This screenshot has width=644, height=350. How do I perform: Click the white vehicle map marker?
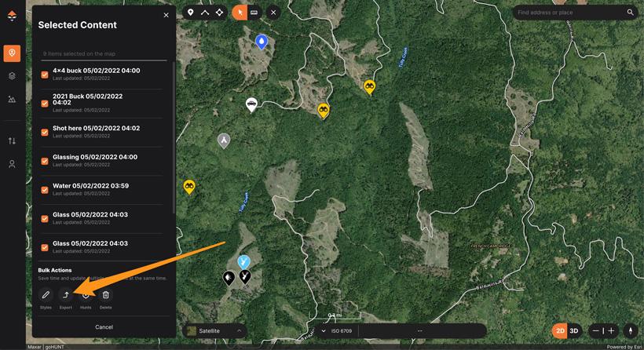[x=251, y=104]
